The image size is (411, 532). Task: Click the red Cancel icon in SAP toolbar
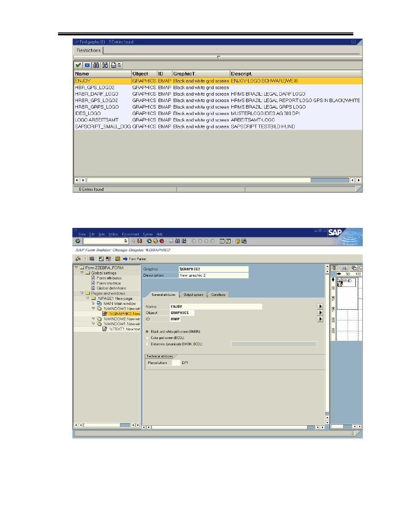[x=162, y=241]
